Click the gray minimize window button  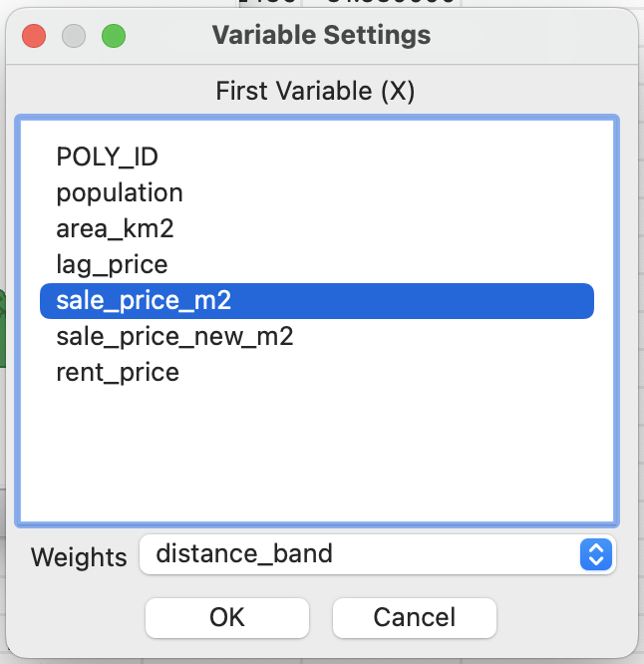[74, 36]
